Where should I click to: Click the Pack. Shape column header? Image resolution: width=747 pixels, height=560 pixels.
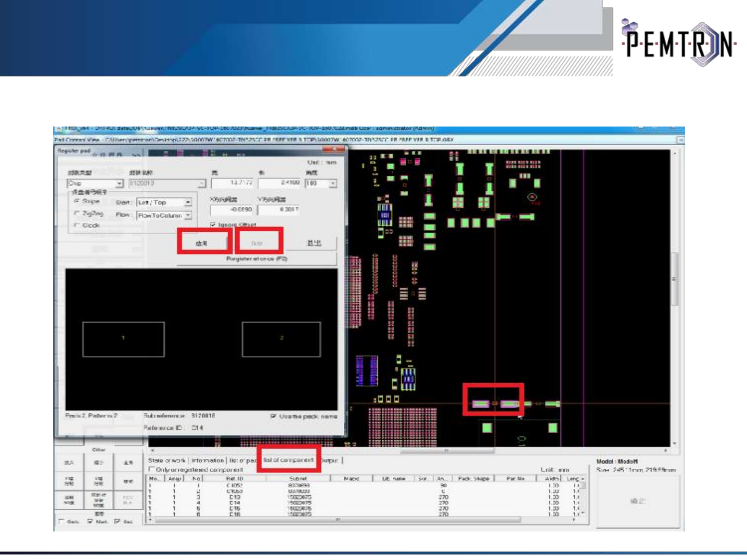tap(473, 479)
